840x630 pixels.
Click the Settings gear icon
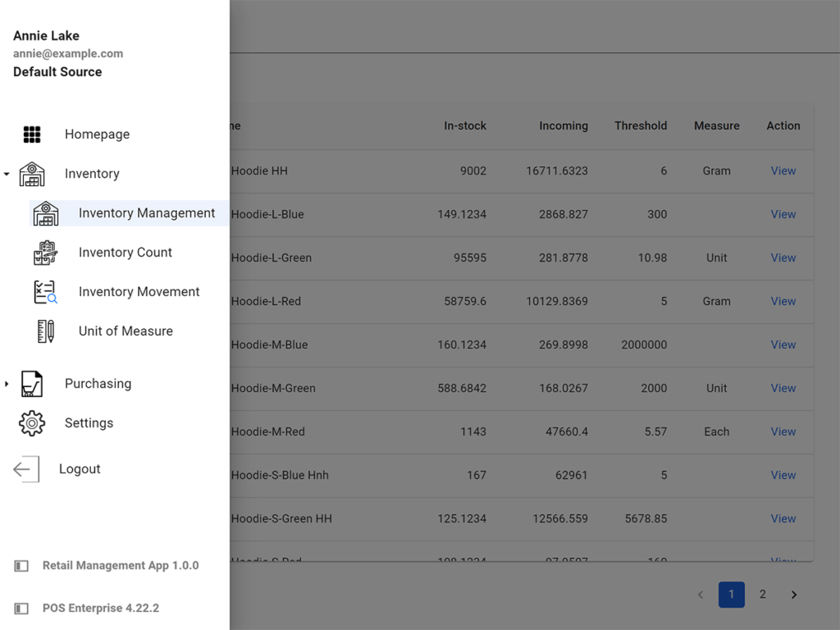31,422
